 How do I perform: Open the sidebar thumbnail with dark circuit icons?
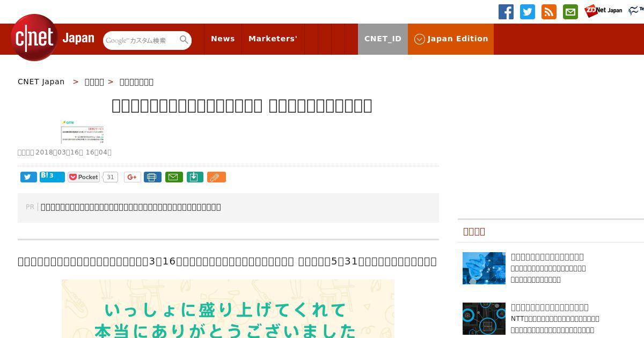[484, 319]
